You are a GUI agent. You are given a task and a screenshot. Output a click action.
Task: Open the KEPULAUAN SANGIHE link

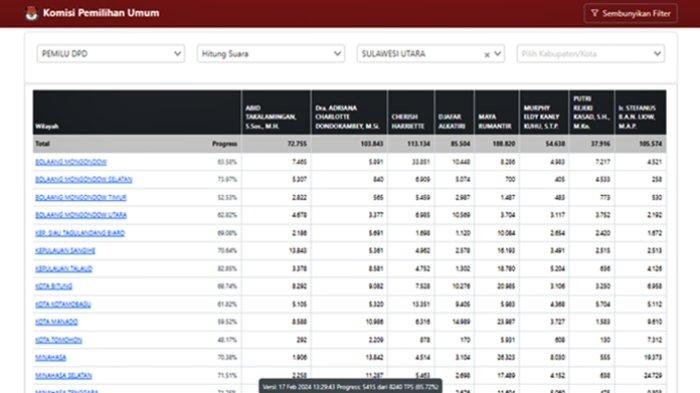[65, 251]
